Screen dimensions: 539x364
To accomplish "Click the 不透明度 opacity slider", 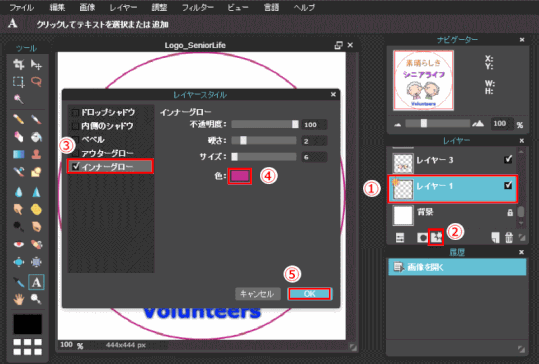I will point(265,124).
